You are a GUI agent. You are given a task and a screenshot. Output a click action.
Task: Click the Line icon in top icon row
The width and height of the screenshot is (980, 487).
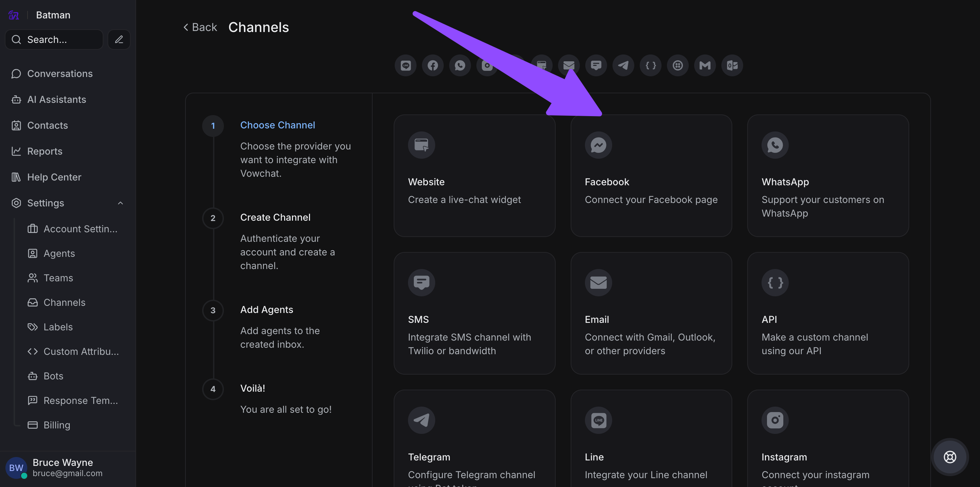406,65
